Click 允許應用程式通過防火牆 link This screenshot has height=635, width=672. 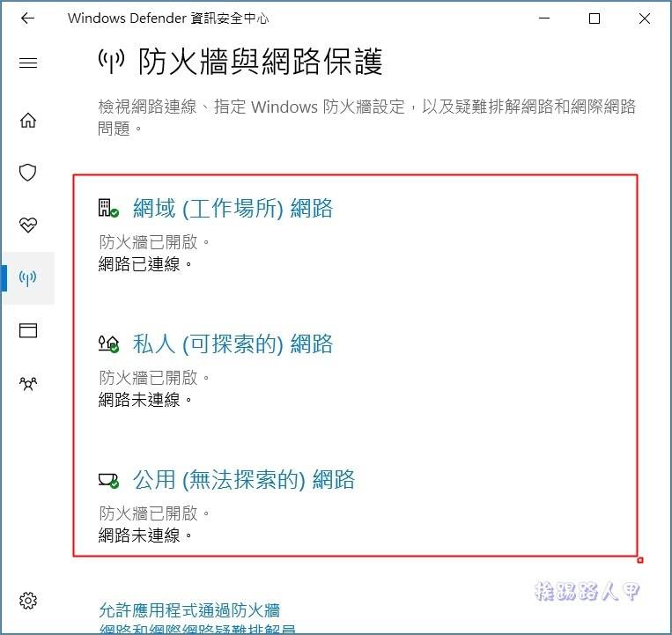pyautogui.click(x=189, y=609)
